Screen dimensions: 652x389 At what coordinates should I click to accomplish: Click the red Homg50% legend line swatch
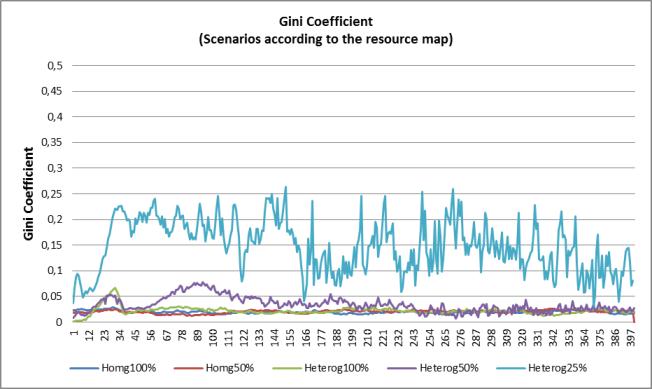pos(188,368)
